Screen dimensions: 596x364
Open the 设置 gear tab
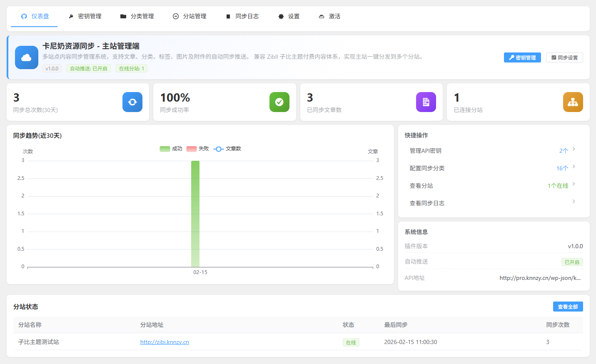coord(289,16)
